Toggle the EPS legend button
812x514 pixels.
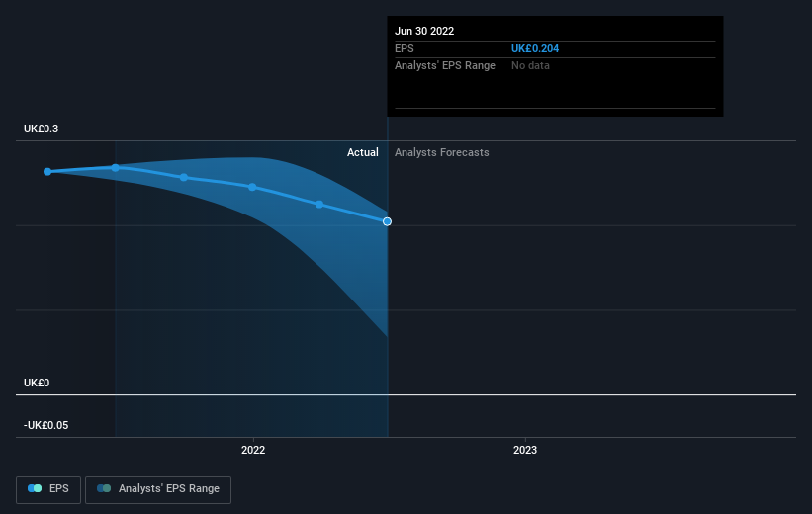(48, 489)
